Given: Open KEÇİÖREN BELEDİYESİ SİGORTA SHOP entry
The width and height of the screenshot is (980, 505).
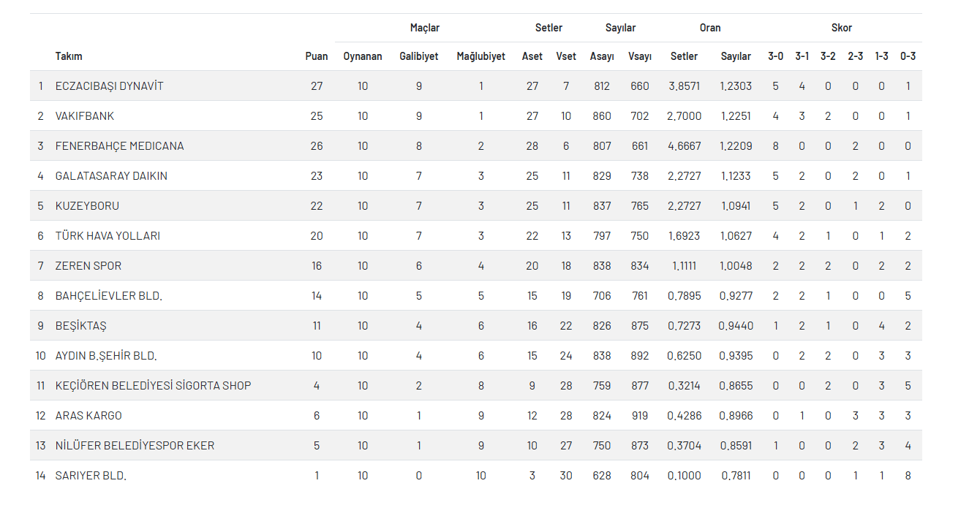Looking at the screenshot, I should pyautogui.click(x=153, y=386).
